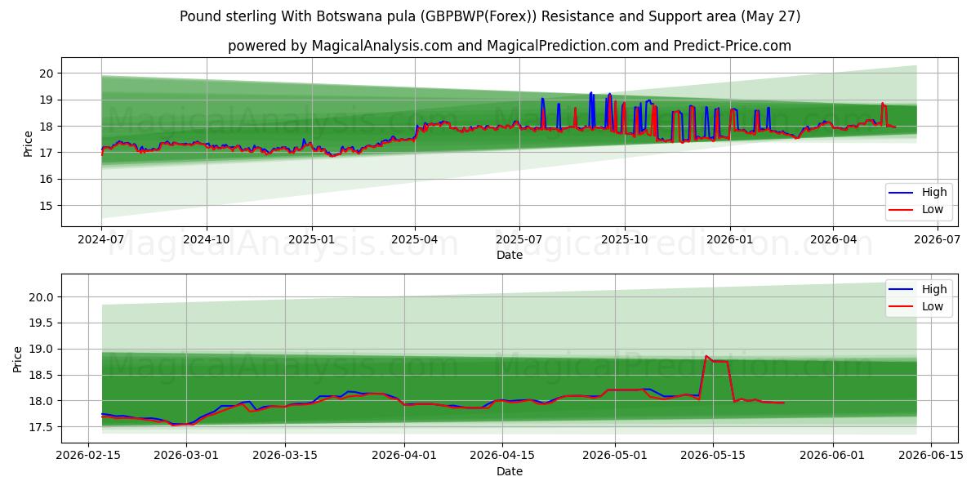Click the 2026-03-01 tick on bottom chart

pos(186,457)
